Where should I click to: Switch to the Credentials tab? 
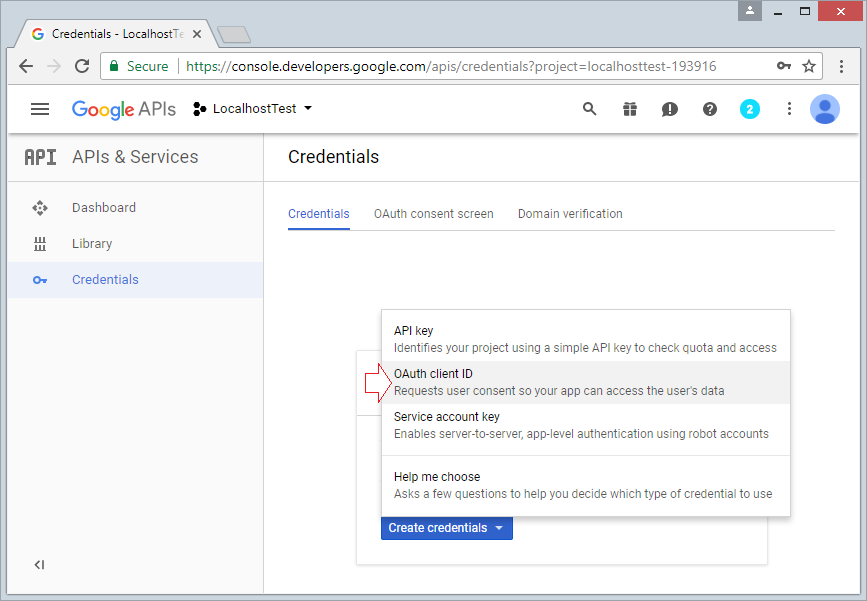click(318, 214)
